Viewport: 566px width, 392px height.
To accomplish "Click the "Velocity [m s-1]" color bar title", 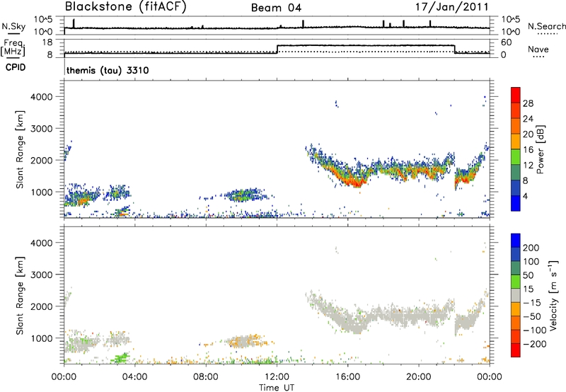I will coord(553,295).
